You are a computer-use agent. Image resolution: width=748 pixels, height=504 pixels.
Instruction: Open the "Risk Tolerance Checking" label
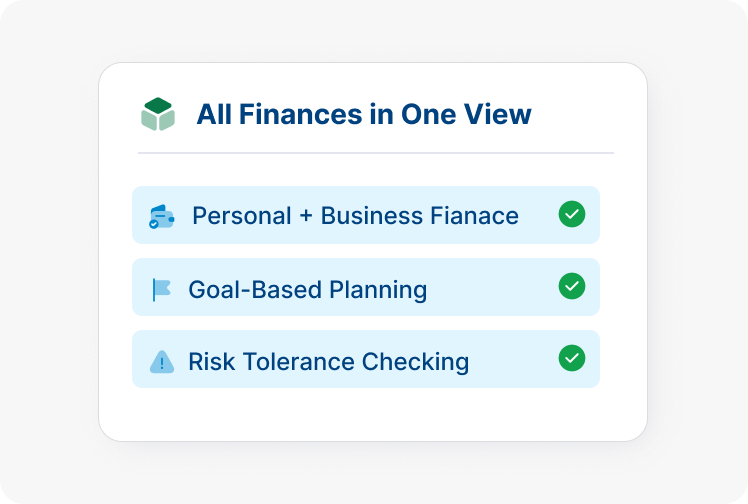pos(328,362)
